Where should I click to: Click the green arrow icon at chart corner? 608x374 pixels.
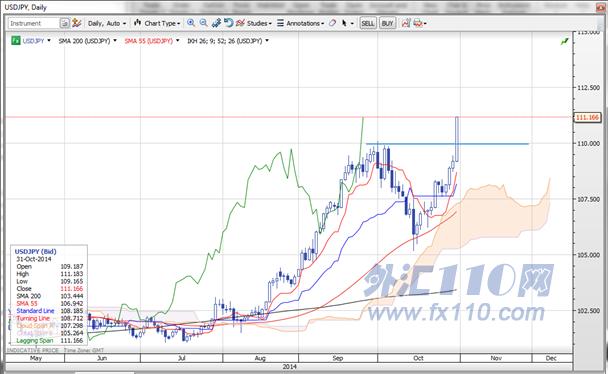click(565, 41)
